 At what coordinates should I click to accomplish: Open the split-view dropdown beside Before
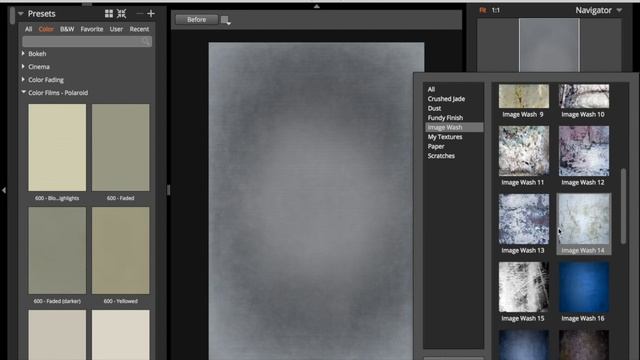coord(226,20)
